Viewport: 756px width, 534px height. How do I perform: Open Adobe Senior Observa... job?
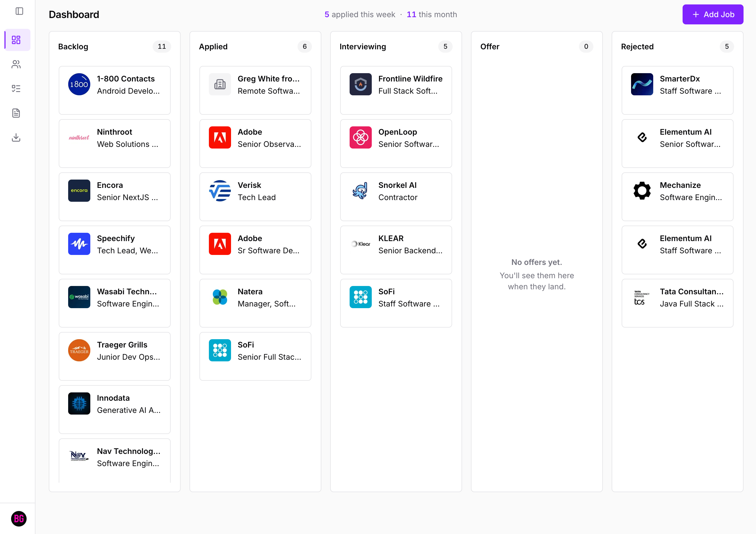click(x=255, y=144)
